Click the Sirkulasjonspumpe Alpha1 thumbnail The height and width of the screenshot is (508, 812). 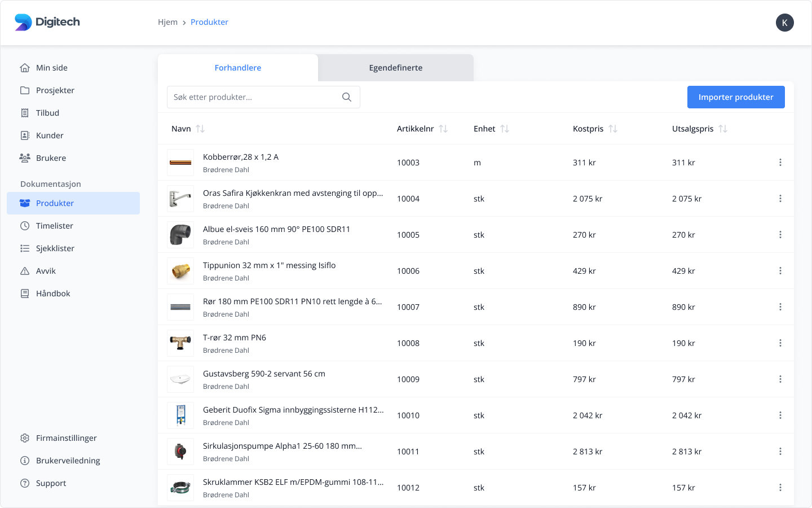[x=180, y=452]
